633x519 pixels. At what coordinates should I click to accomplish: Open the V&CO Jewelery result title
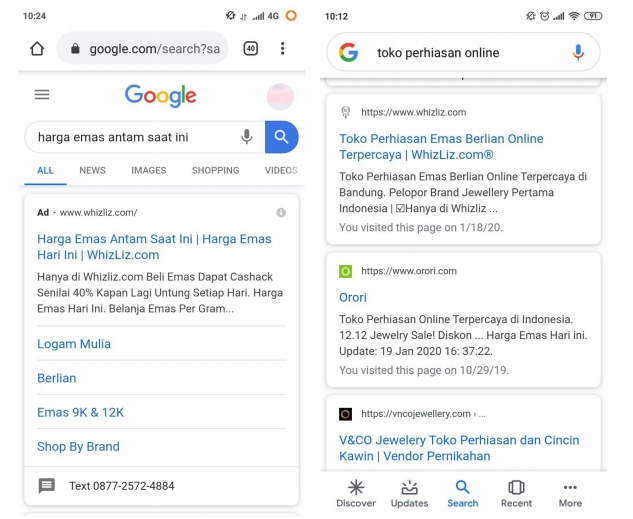(x=459, y=448)
